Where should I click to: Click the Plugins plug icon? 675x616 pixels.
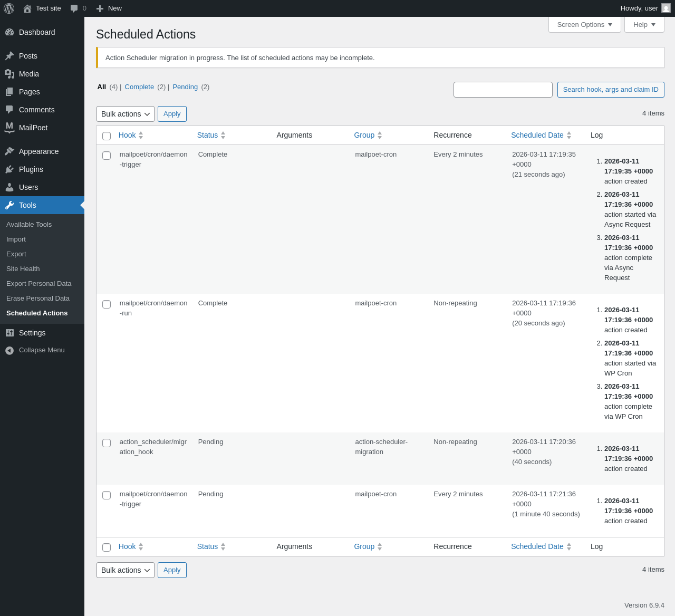(9, 169)
